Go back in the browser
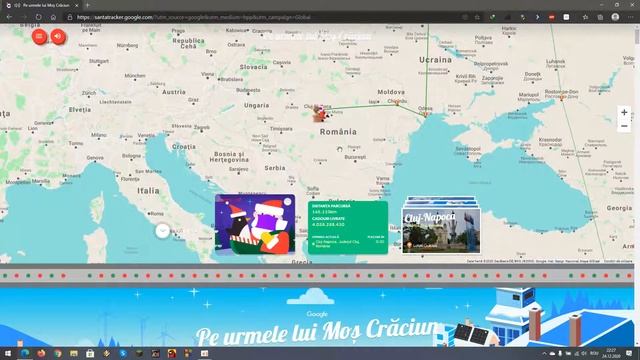Viewport: 640px width, 360px height. point(9,17)
